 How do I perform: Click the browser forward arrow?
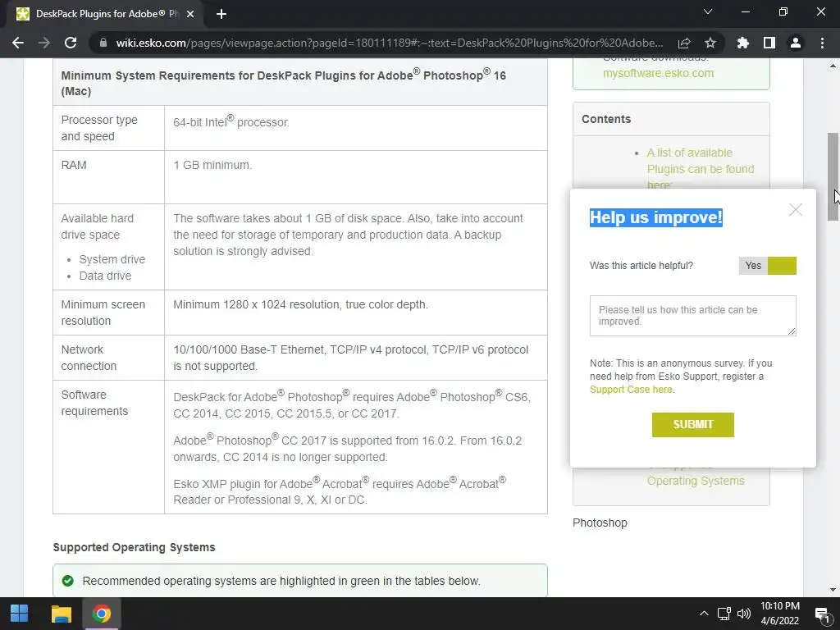[44, 43]
